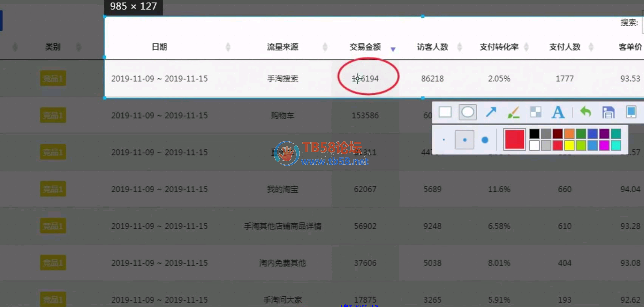This screenshot has height=307, width=644.
Task: Select the rectangle drawing tool
Action: coord(445,112)
